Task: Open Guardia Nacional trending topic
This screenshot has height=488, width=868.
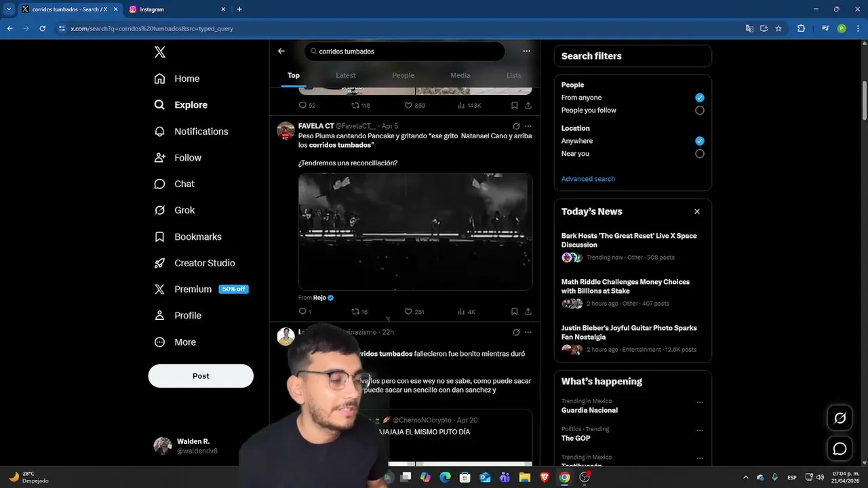Action: (x=589, y=410)
